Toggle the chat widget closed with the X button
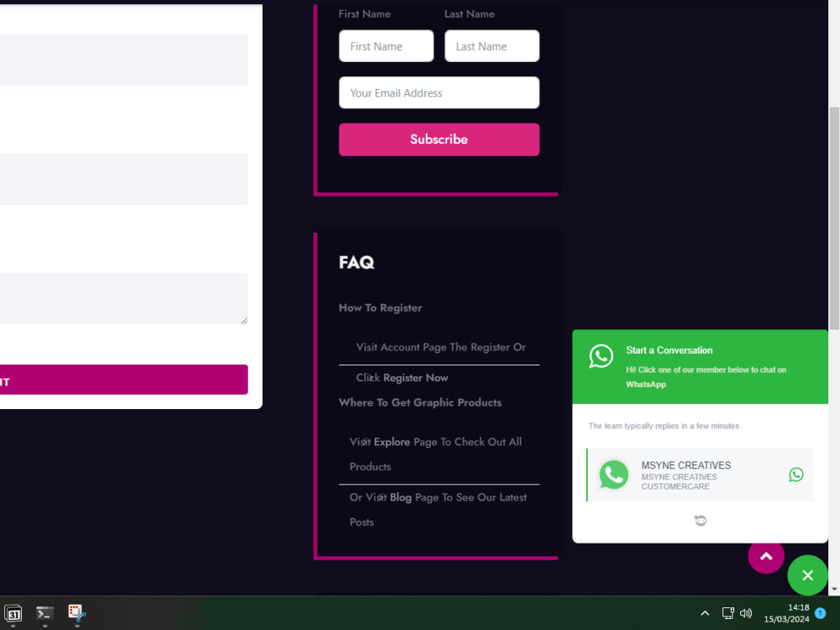The height and width of the screenshot is (630, 840). point(807,575)
